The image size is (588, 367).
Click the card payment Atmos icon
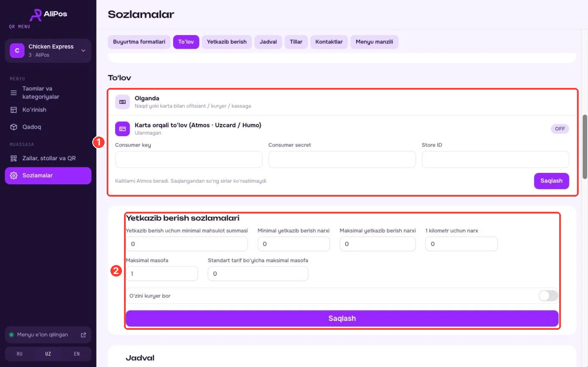[122, 129]
